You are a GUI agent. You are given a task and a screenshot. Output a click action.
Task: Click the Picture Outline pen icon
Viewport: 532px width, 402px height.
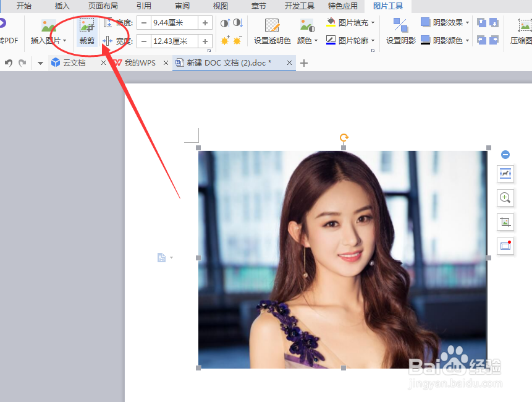tap(331, 40)
